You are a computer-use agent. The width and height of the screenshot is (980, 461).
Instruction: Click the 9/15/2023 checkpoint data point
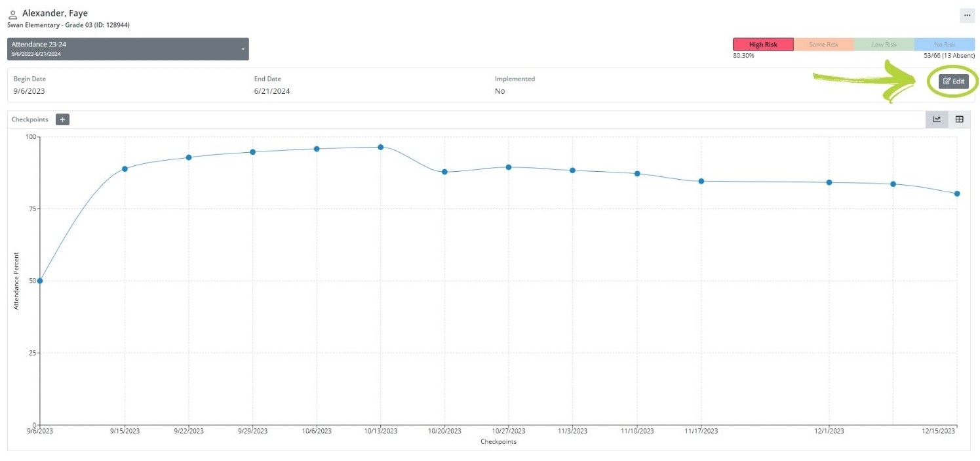pos(125,169)
